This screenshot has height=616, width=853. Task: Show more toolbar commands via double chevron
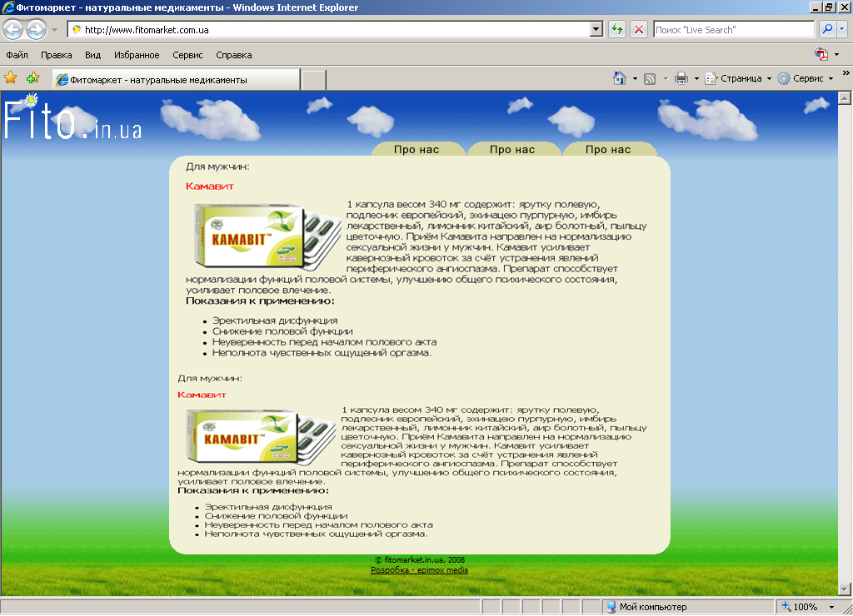(x=846, y=73)
